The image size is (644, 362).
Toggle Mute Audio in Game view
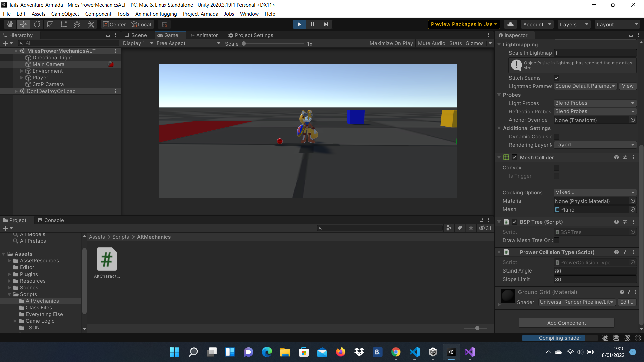pyautogui.click(x=431, y=43)
